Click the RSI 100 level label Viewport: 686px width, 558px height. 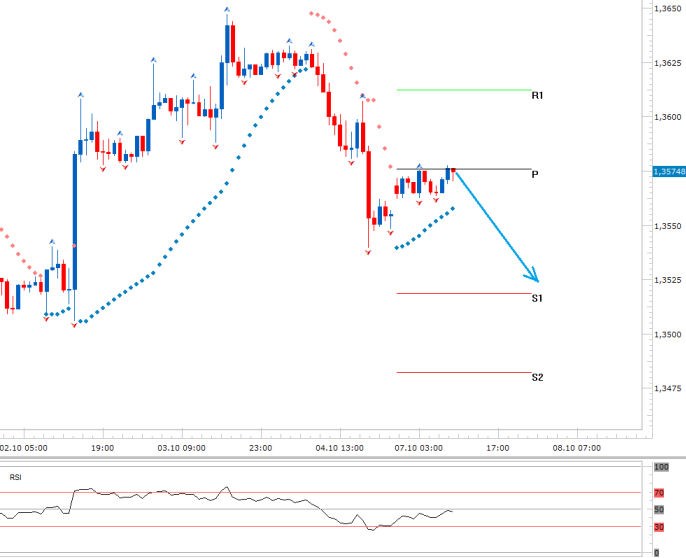(x=662, y=467)
